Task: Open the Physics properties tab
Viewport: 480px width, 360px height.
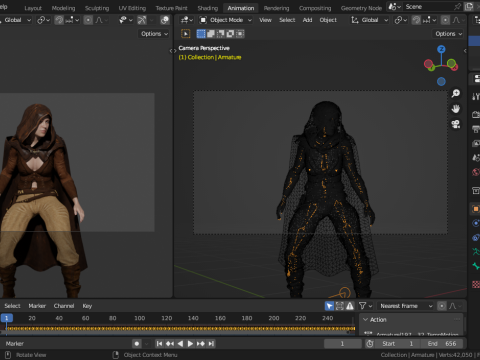Action: coord(476,223)
